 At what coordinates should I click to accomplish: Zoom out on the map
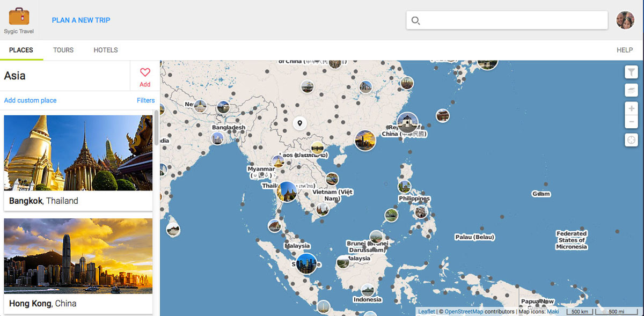pos(631,122)
